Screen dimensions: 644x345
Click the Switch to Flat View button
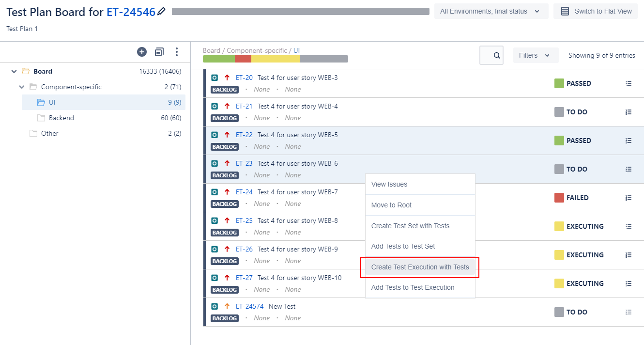coord(596,11)
